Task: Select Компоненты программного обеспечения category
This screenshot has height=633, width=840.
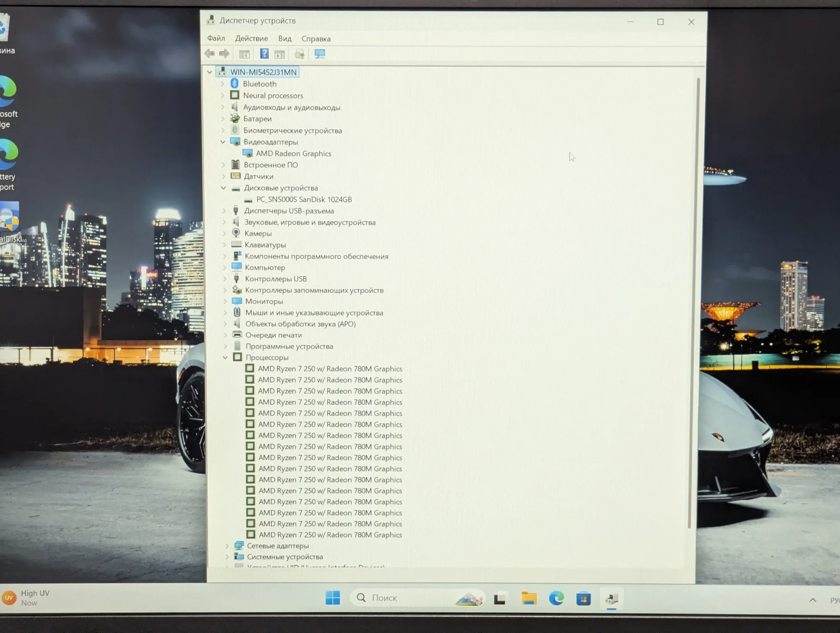Action: [316, 256]
